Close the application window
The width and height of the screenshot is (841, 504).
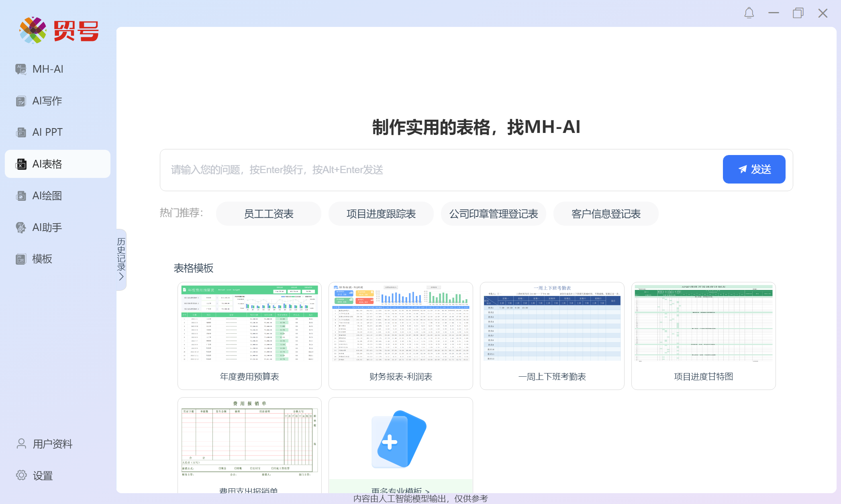click(823, 13)
